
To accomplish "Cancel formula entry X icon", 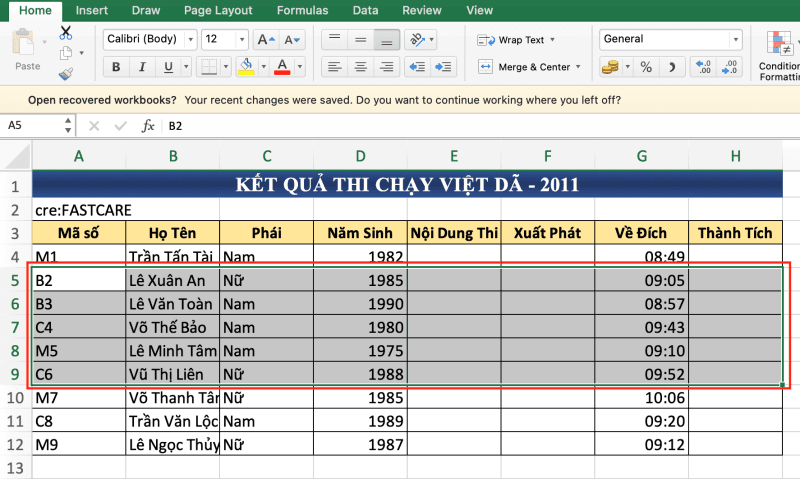I will coord(94,126).
